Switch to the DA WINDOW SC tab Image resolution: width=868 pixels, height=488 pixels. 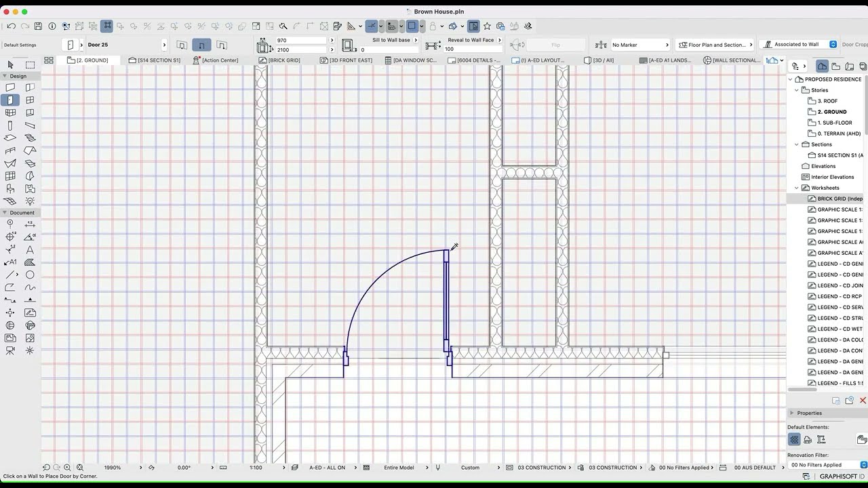click(411, 60)
